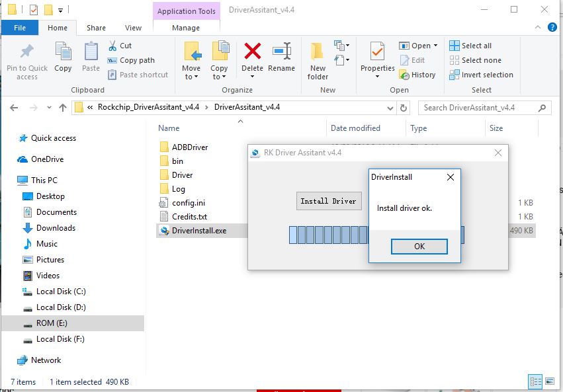
Task: Open the File menu tab
Action: click(x=20, y=28)
